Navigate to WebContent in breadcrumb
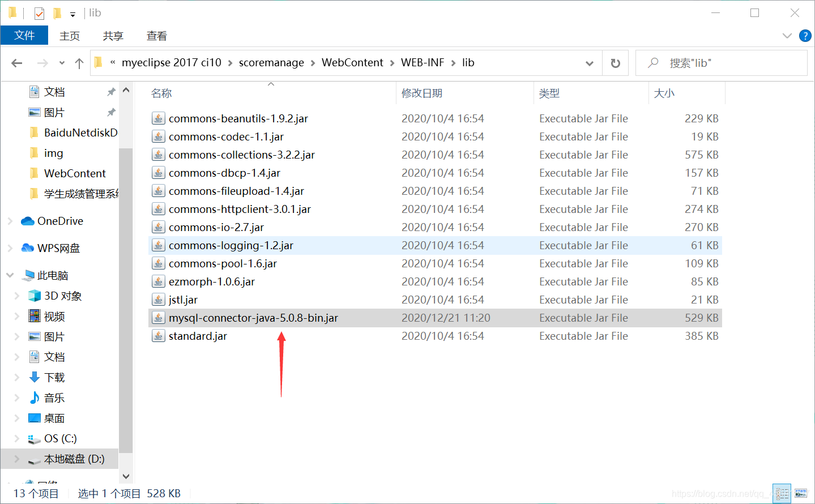 [x=352, y=63]
